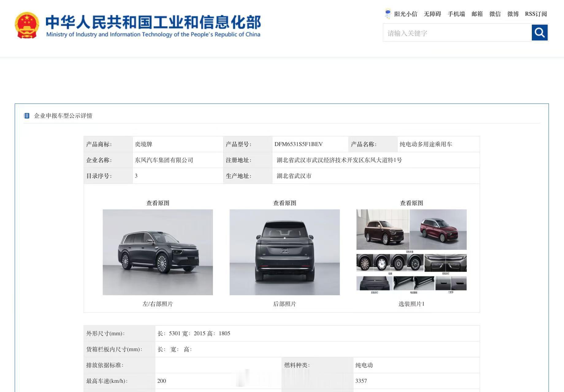Screen dimensions: 564x392
Task: Select the top speed value 200
Action: 162,381
